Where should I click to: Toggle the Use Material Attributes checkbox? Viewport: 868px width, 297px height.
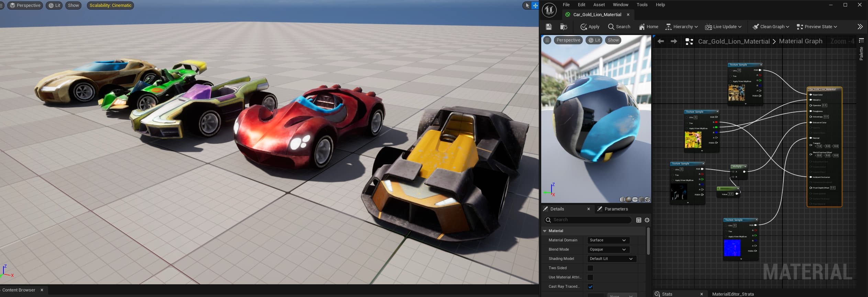click(x=590, y=277)
